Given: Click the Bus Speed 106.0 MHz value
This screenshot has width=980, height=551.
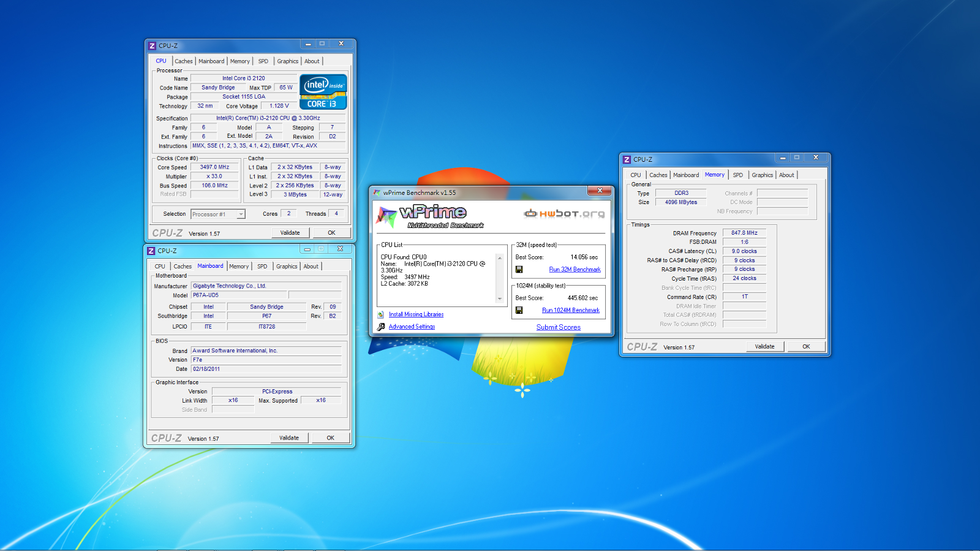Looking at the screenshot, I should 214,186.
